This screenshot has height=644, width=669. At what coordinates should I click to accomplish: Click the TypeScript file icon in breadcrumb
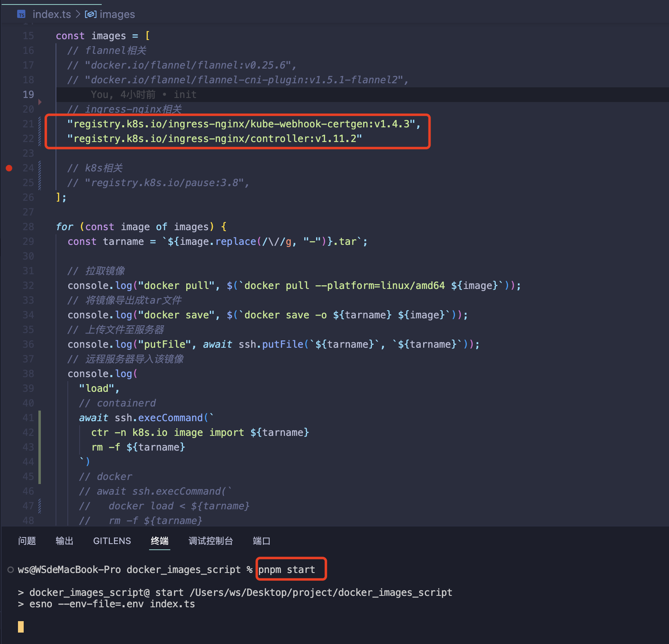[x=21, y=15]
